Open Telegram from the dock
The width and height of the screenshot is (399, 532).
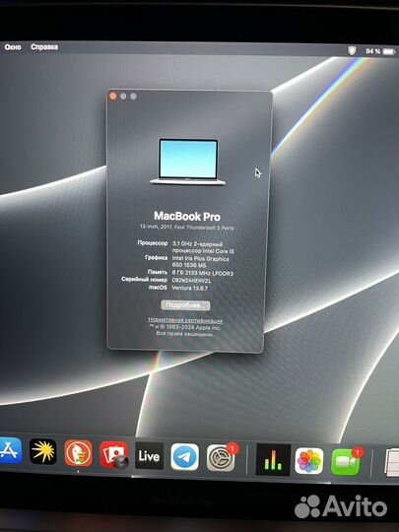point(184,457)
